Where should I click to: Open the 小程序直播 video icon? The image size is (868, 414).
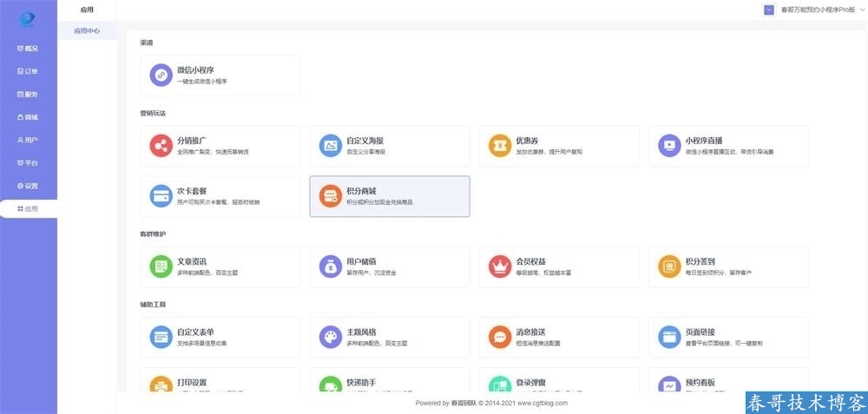pos(669,145)
